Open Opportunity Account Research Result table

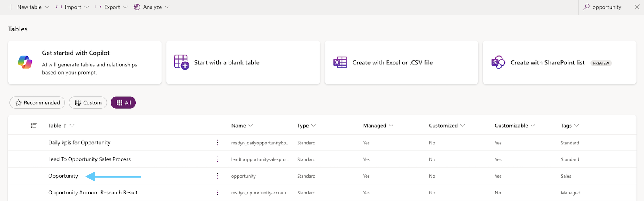93,193
